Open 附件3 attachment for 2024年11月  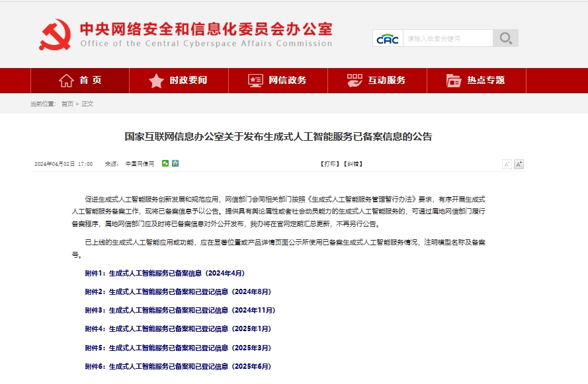click(x=181, y=310)
